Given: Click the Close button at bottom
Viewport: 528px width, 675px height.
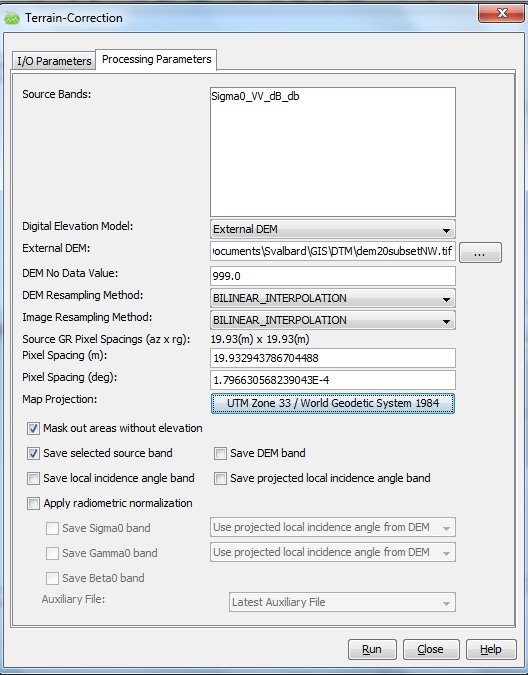Looking at the screenshot, I should click(431, 649).
